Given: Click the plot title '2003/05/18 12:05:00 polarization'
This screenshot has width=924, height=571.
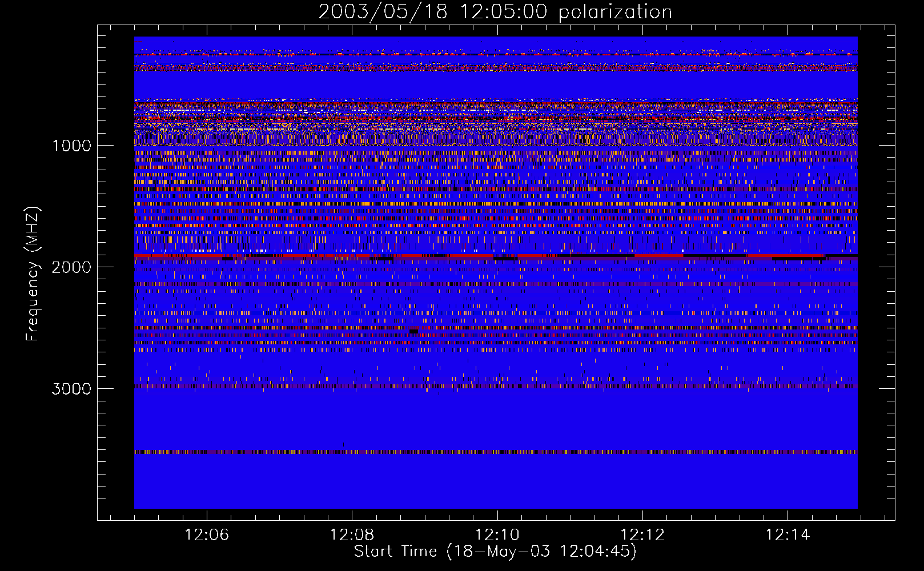Looking at the screenshot, I should pyautogui.click(x=495, y=12).
